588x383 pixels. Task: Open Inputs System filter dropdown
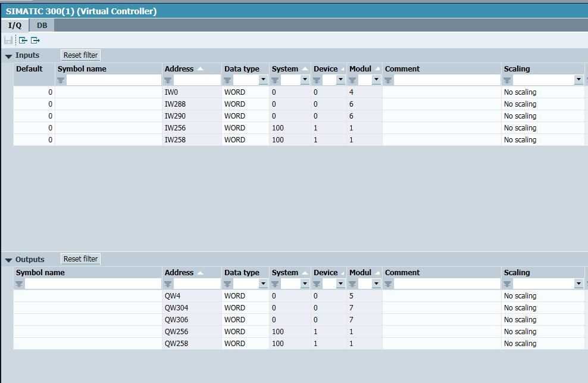305,80
